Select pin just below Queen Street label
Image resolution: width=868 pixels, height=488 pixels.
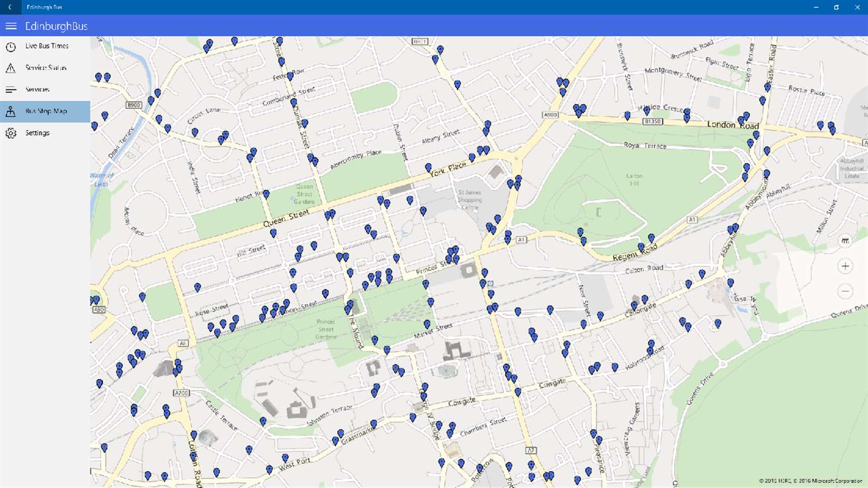pyautogui.click(x=273, y=233)
